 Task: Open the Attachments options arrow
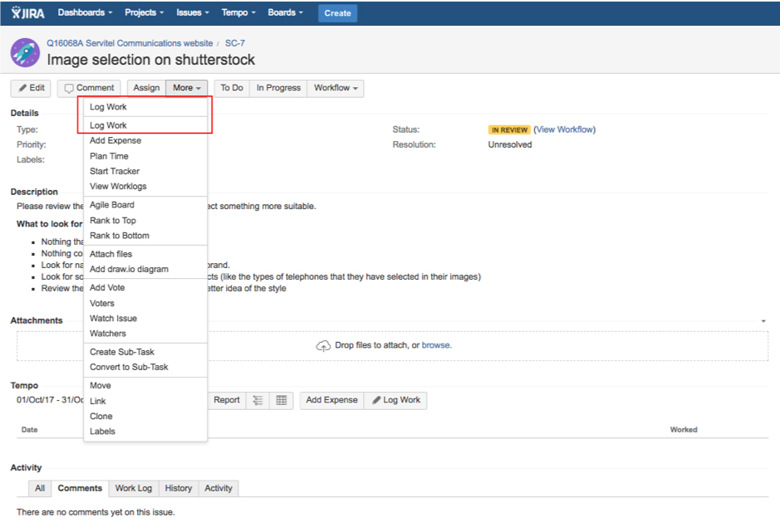(x=763, y=321)
